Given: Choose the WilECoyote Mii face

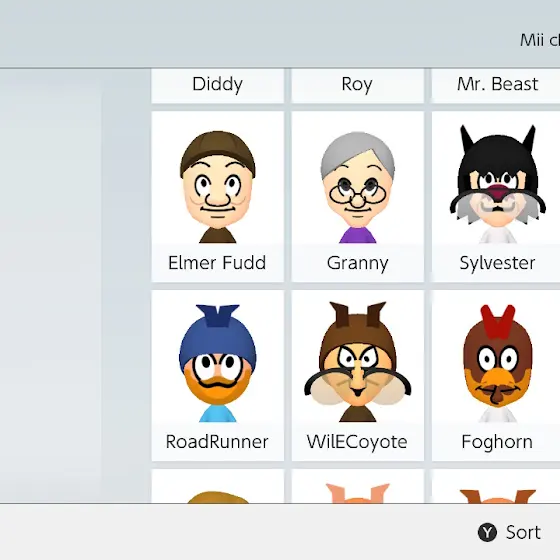Looking at the screenshot, I should click(x=358, y=362).
